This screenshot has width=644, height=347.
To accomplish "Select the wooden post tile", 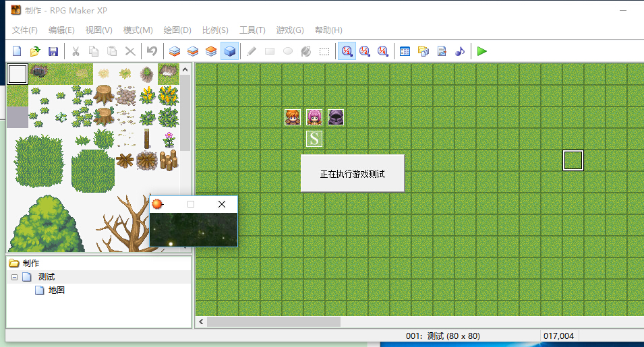I will click(x=146, y=139).
